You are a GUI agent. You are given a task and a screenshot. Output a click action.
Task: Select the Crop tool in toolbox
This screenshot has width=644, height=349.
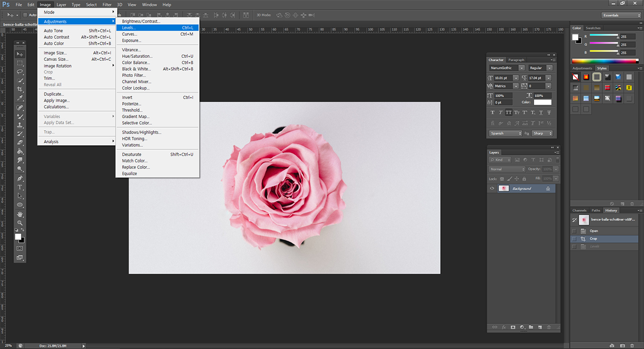[x=20, y=90]
